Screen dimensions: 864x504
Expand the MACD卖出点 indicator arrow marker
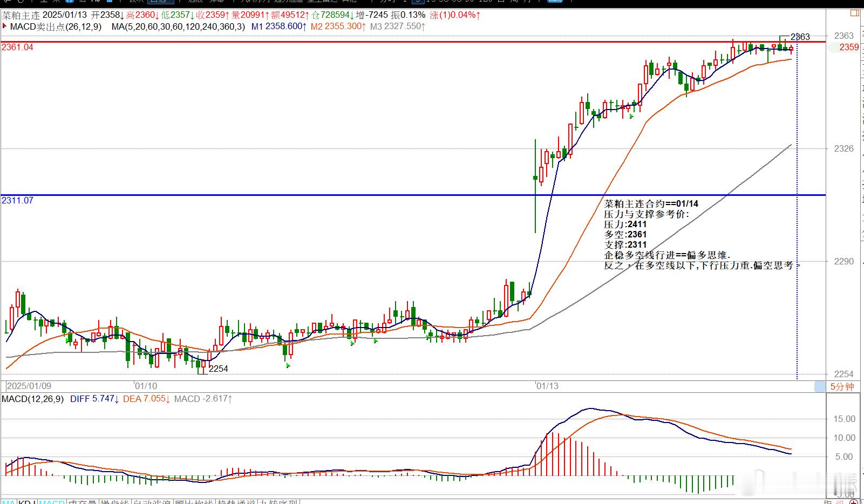click(4, 26)
